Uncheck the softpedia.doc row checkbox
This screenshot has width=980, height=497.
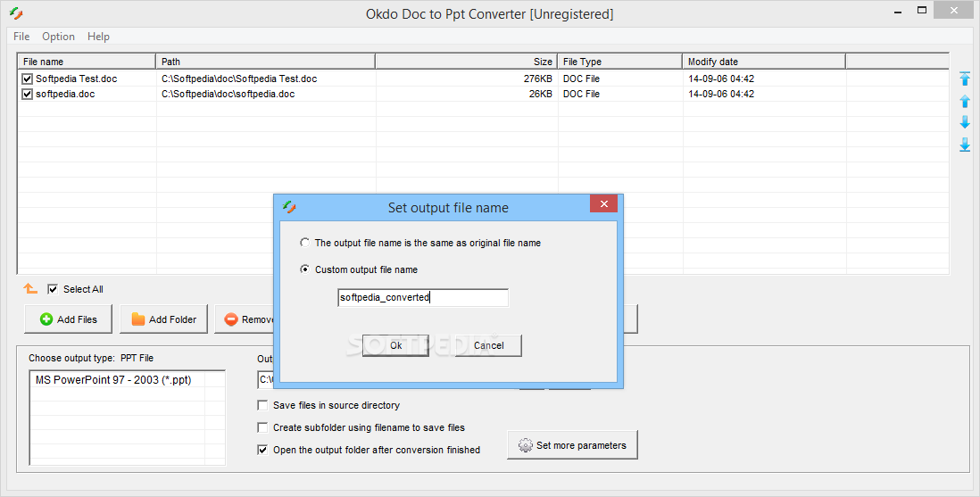[27, 94]
